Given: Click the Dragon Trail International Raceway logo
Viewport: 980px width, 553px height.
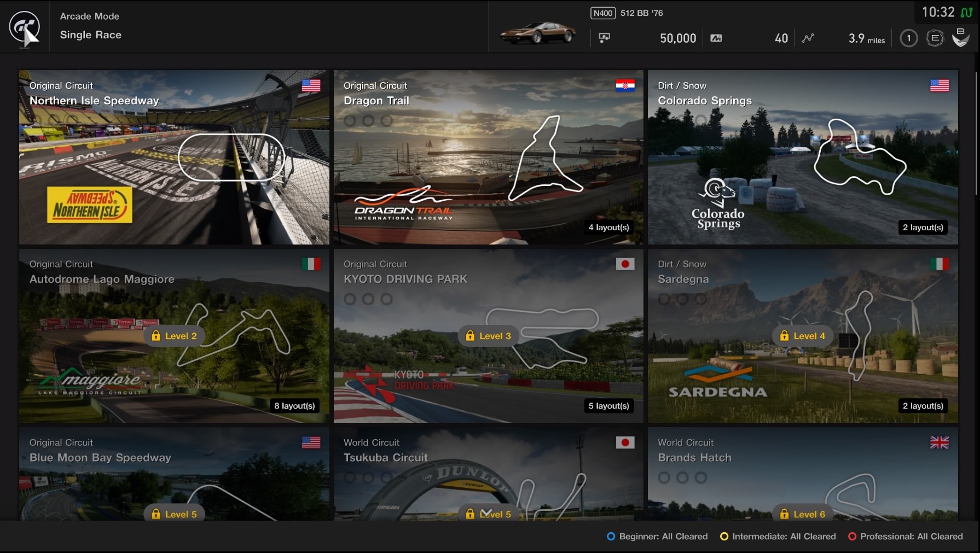Looking at the screenshot, I should [x=404, y=203].
